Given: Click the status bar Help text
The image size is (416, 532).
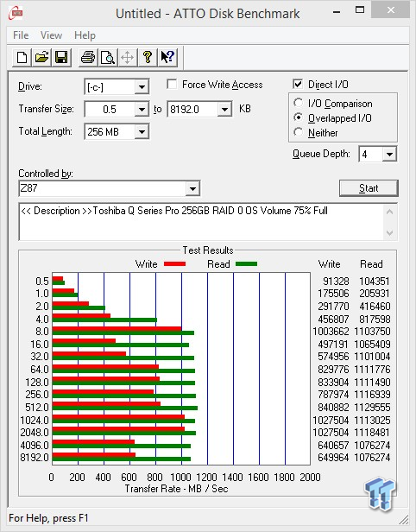Looking at the screenshot, I should click(x=48, y=518).
